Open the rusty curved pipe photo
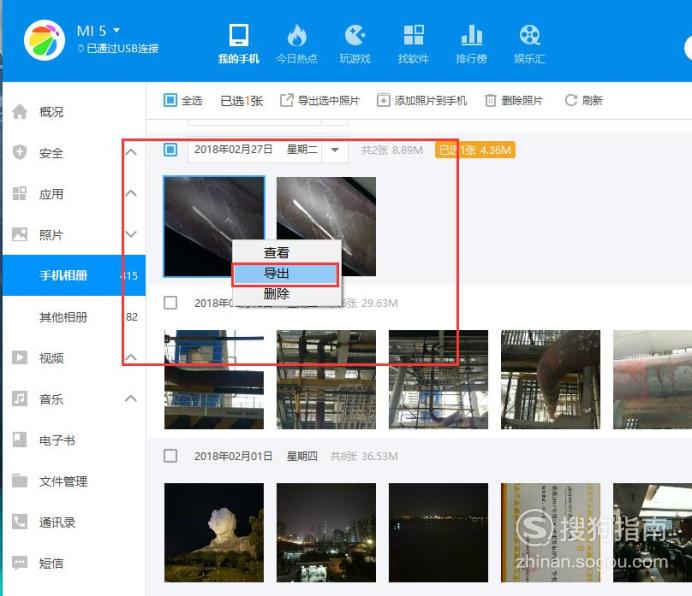The height and width of the screenshot is (596, 692). [x=550, y=379]
